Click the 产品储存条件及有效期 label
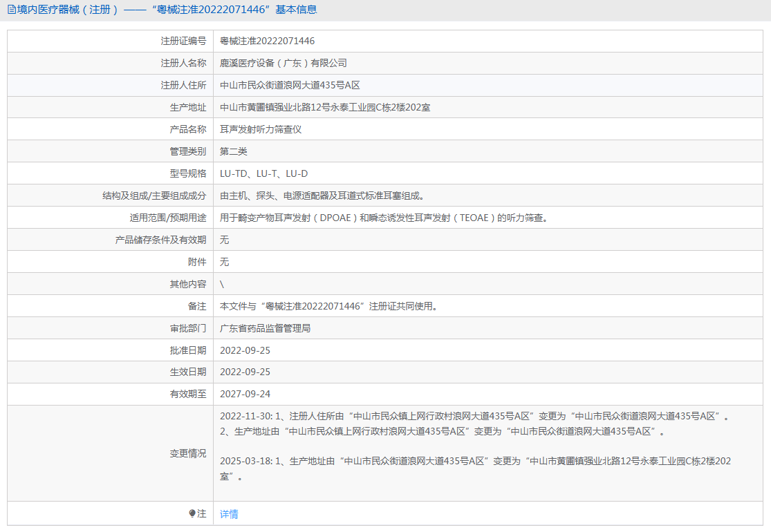Screen dimensions: 771x532 coord(161,240)
